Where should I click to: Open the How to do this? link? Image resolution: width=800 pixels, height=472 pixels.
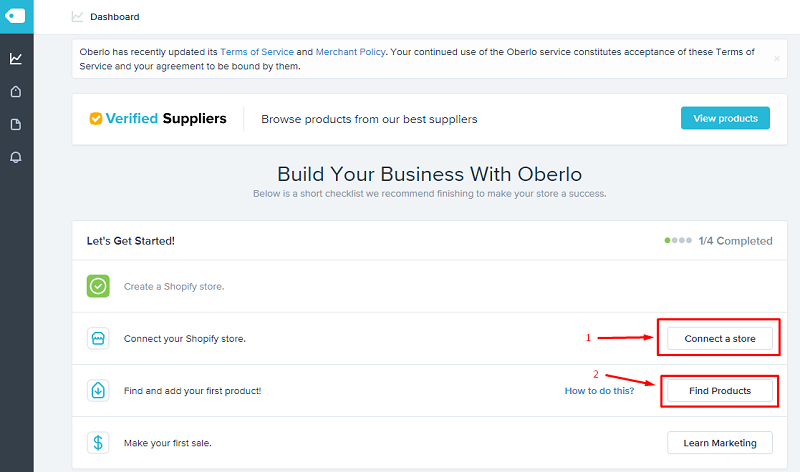(x=599, y=391)
